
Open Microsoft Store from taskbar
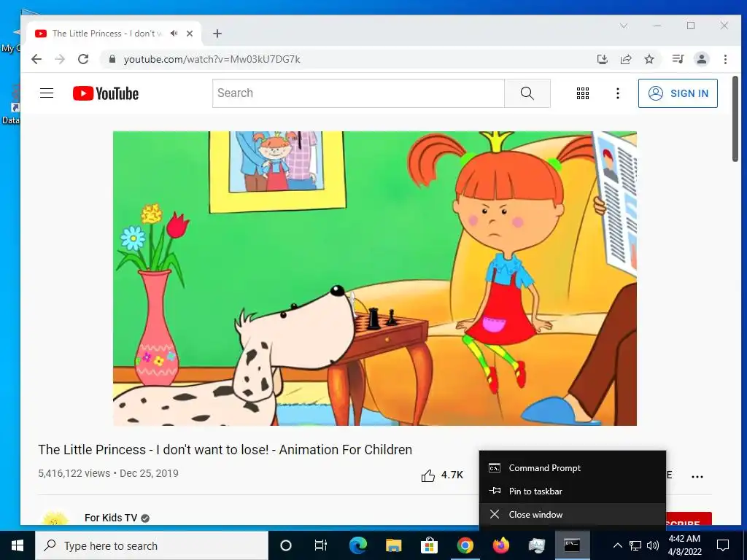point(429,545)
